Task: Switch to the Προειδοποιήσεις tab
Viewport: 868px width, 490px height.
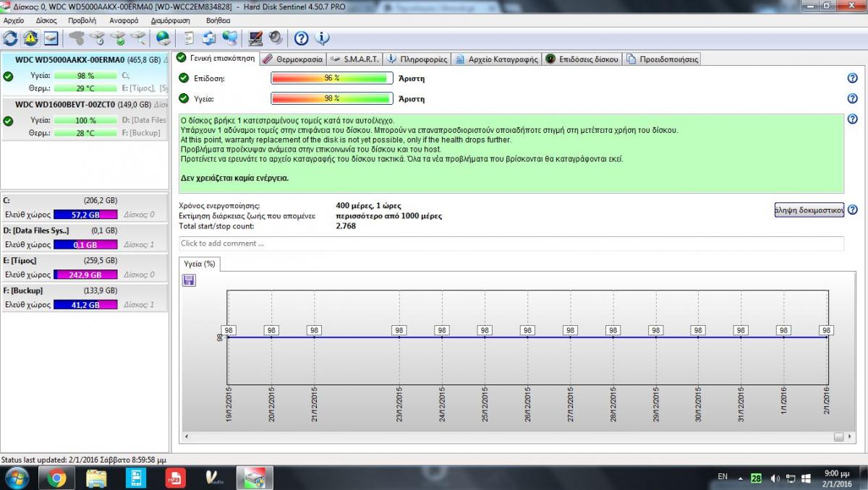Action: click(661, 59)
